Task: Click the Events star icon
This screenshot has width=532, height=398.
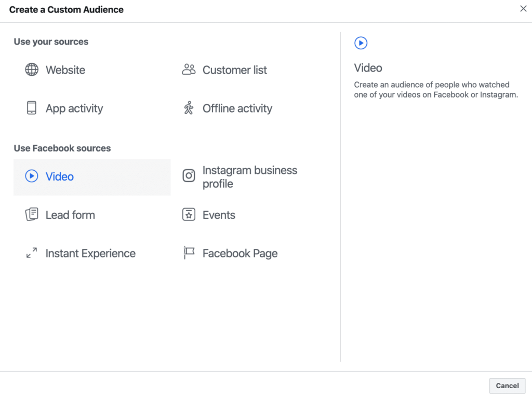Action: pyautogui.click(x=189, y=214)
